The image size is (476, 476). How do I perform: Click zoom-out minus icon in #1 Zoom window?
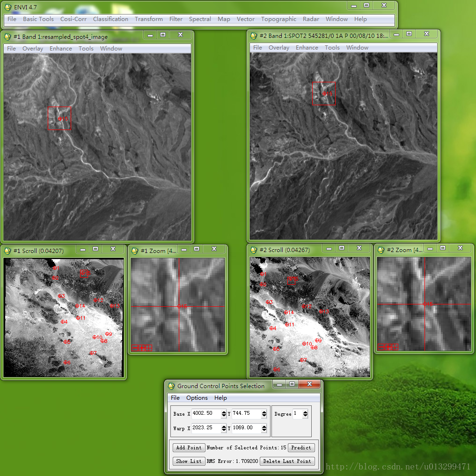click(135, 348)
